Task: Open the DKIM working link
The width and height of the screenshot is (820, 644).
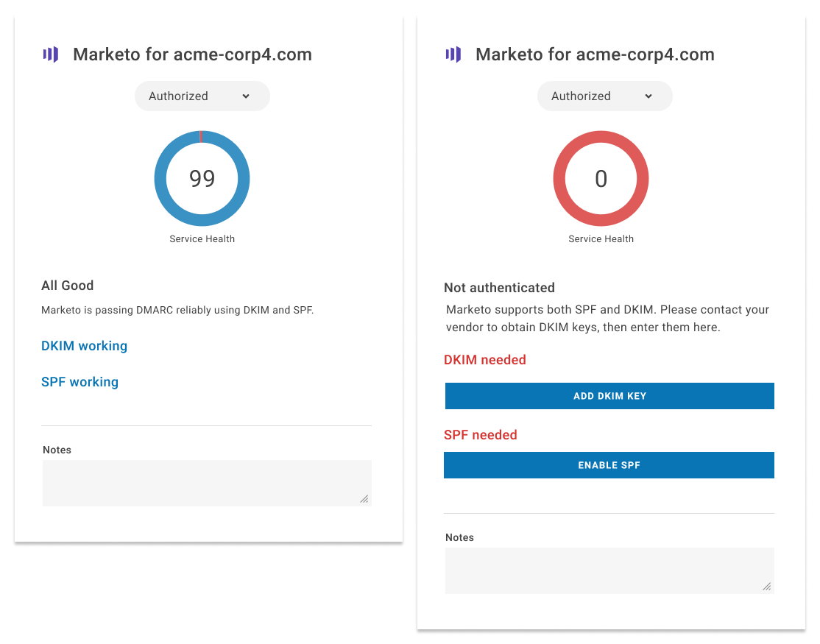Action: [x=84, y=346]
